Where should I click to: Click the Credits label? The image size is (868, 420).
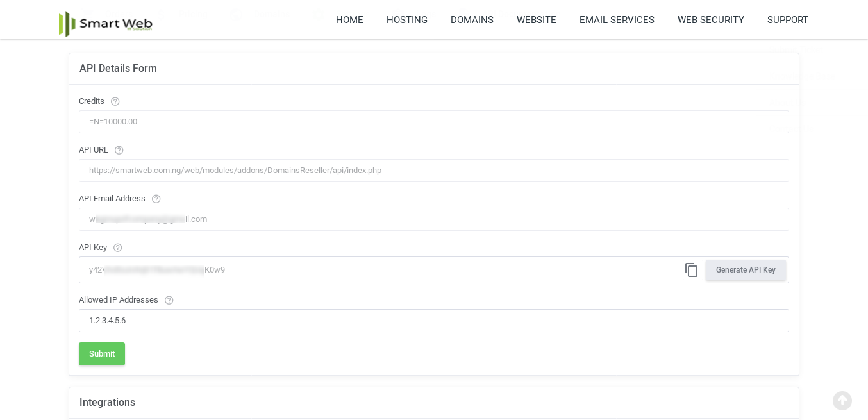click(x=92, y=101)
